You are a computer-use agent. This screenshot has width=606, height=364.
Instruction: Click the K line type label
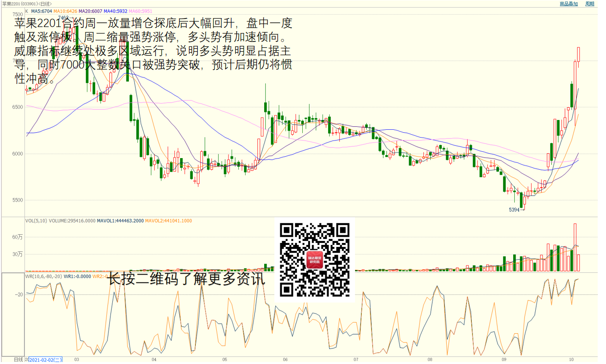pyautogui.click(x=27, y=11)
